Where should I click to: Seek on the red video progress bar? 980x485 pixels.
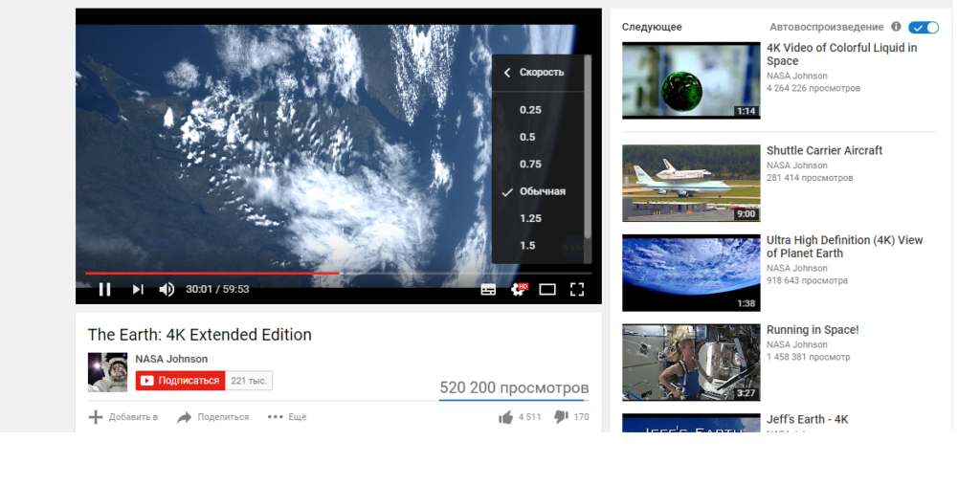212,274
